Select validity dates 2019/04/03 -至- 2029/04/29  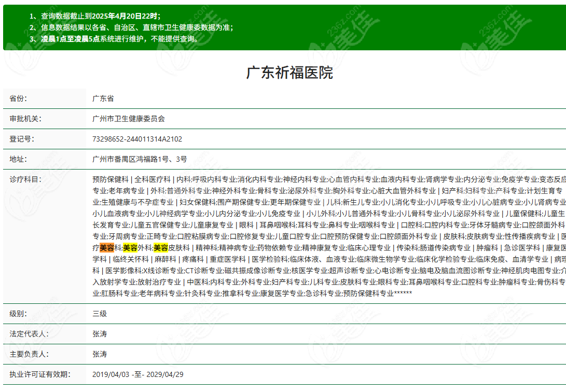click(138, 374)
